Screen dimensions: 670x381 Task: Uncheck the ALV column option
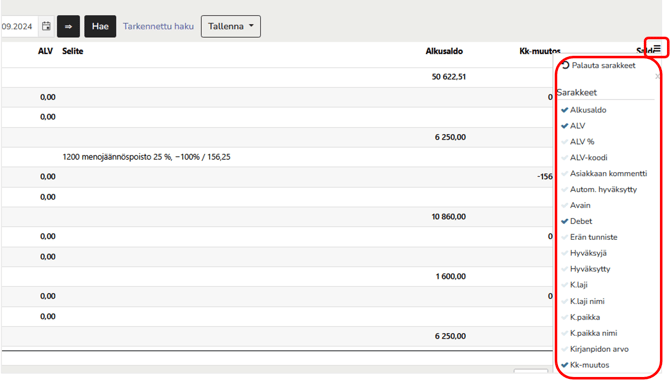click(573, 126)
